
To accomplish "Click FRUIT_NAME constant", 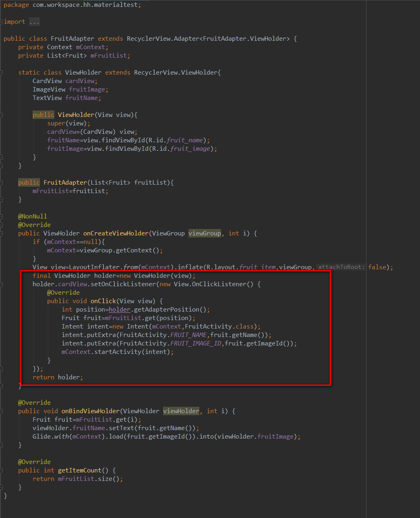I will (188, 335).
